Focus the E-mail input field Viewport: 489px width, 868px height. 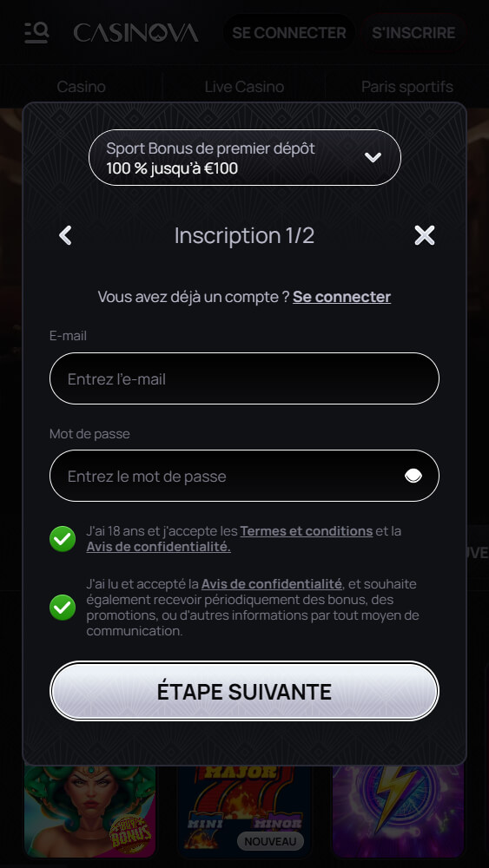(x=244, y=378)
